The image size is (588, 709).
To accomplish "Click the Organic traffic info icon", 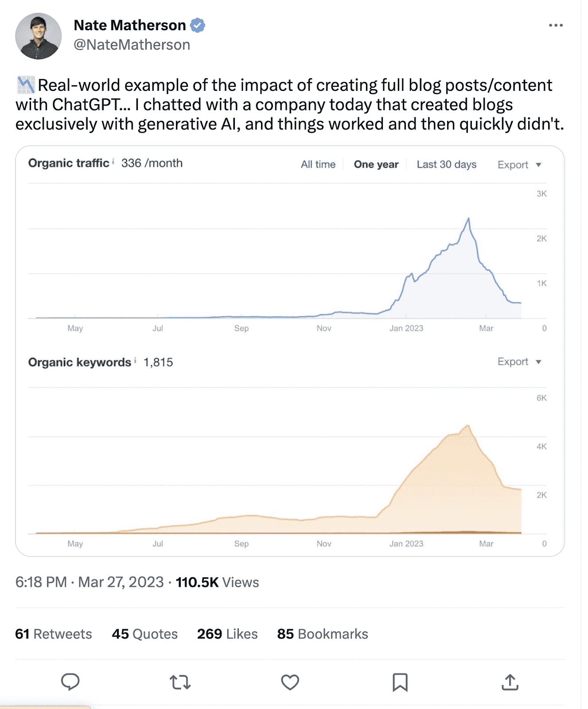I will click(x=113, y=162).
